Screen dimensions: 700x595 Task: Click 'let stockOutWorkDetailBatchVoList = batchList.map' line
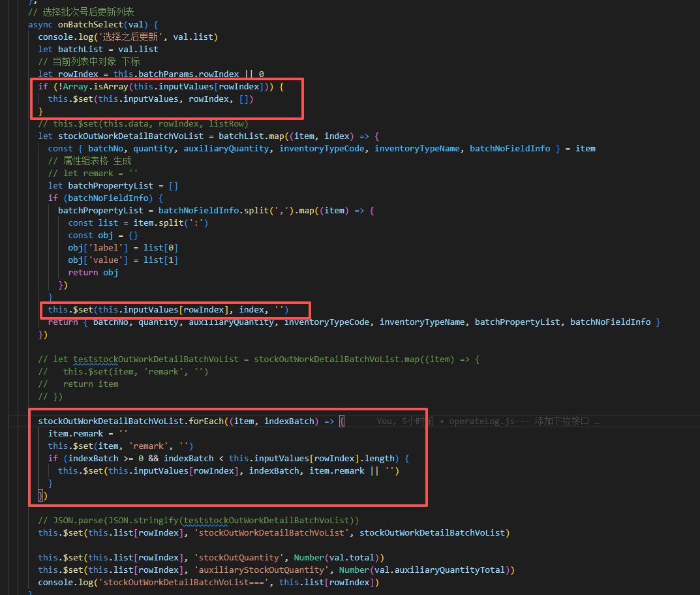click(209, 136)
